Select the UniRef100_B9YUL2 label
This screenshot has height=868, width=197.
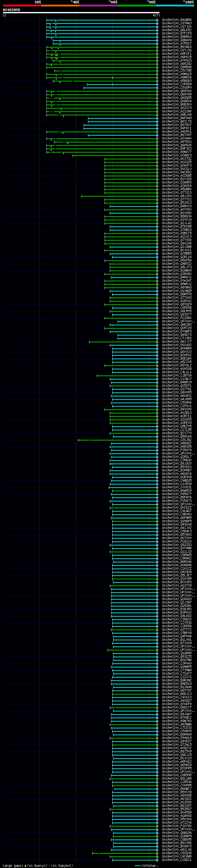(x=177, y=365)
